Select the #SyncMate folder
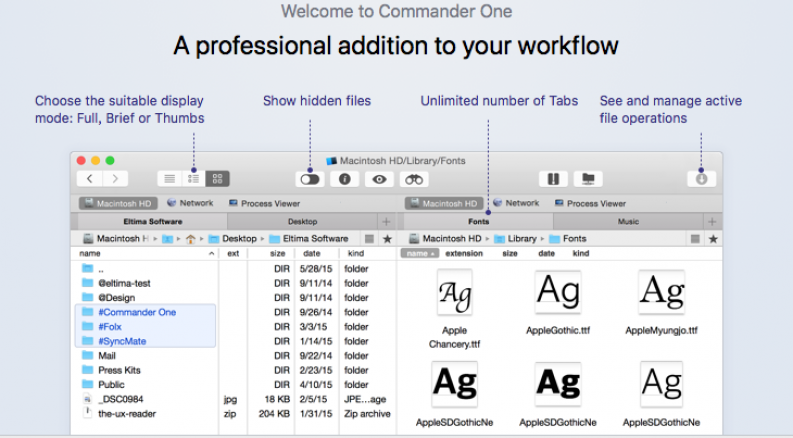This screenshot has width=793, height=438. click(x=236, y=341)
